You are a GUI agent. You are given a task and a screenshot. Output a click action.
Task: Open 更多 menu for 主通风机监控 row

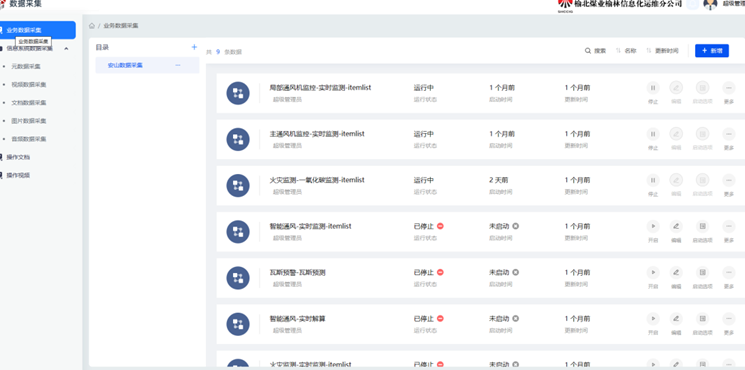click(729, 134)
